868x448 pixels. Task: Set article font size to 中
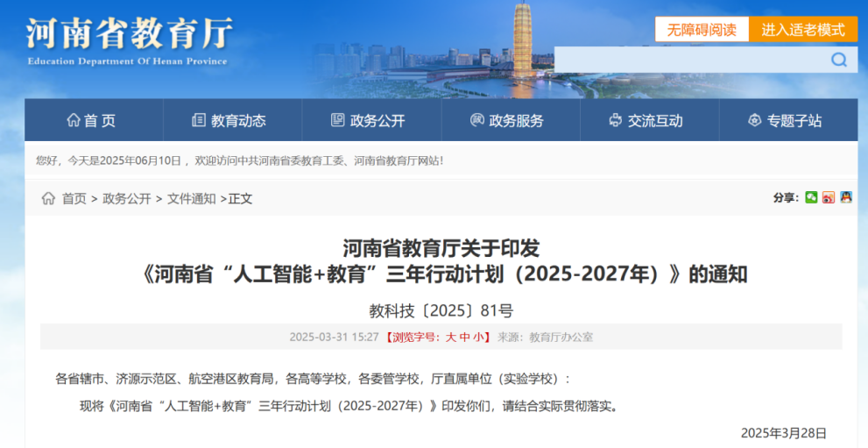click(x=465, y=337)
